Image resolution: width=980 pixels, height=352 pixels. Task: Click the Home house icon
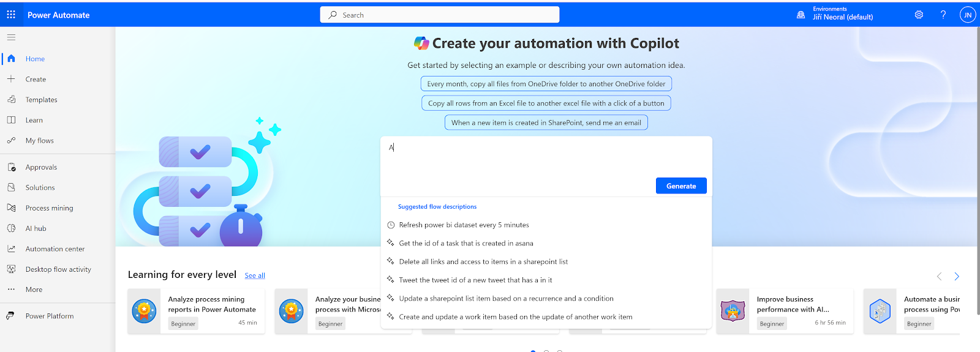tap(11, 59)
